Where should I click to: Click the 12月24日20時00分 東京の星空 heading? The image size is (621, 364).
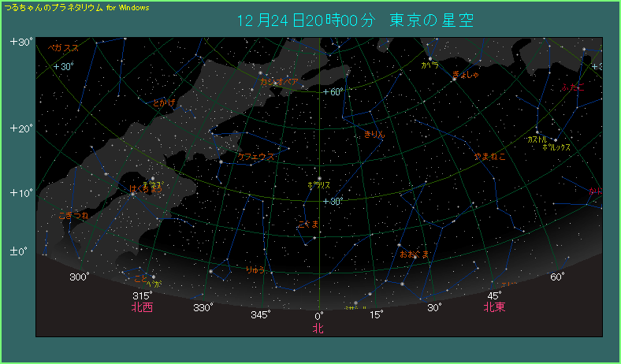(x=355, y=20)
